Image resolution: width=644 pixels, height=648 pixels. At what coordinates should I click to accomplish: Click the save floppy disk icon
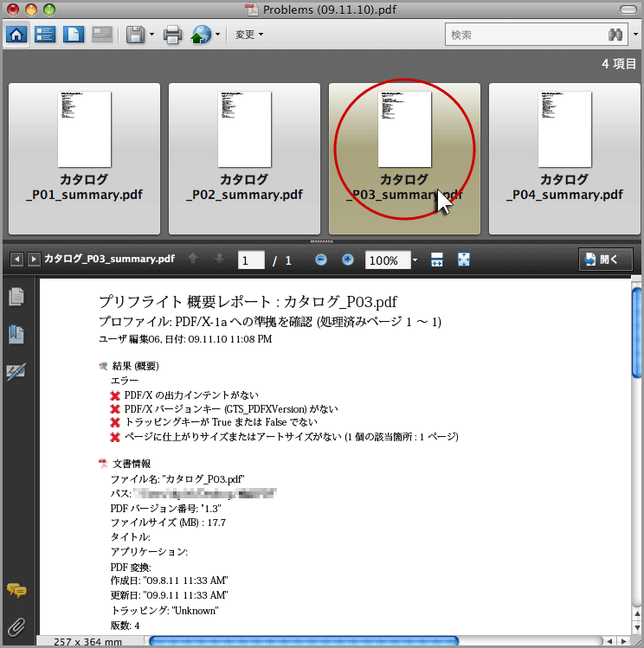(x=135, y=35)
